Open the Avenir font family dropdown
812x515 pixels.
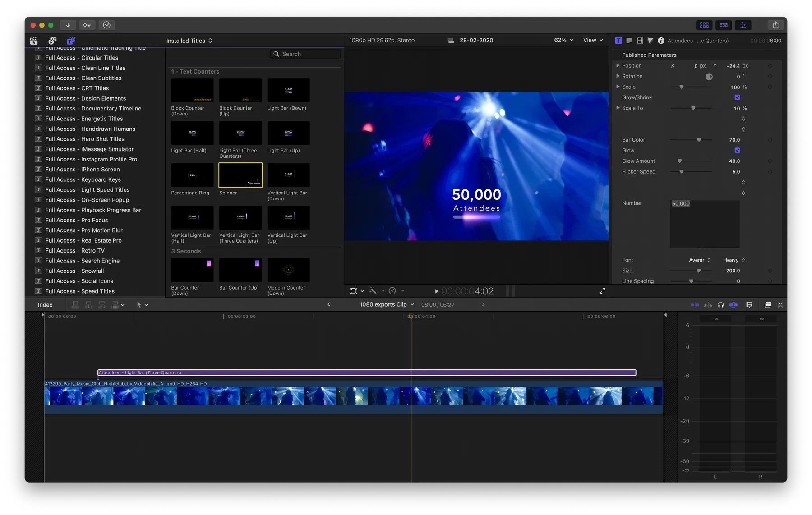coord(700,260)
